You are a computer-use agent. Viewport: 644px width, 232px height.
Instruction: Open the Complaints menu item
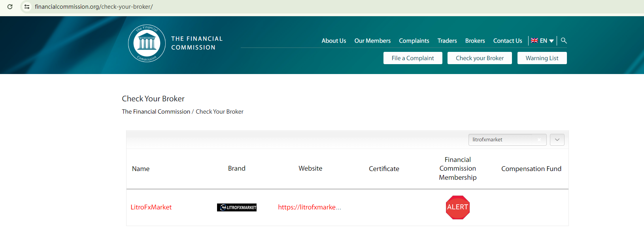[414, 41]
